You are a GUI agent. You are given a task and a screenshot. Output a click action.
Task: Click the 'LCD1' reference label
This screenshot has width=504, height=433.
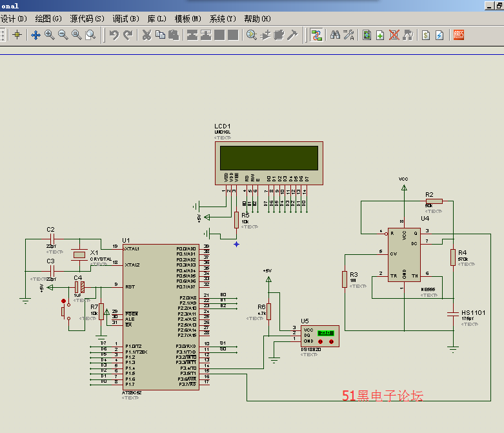click(223, 126)
